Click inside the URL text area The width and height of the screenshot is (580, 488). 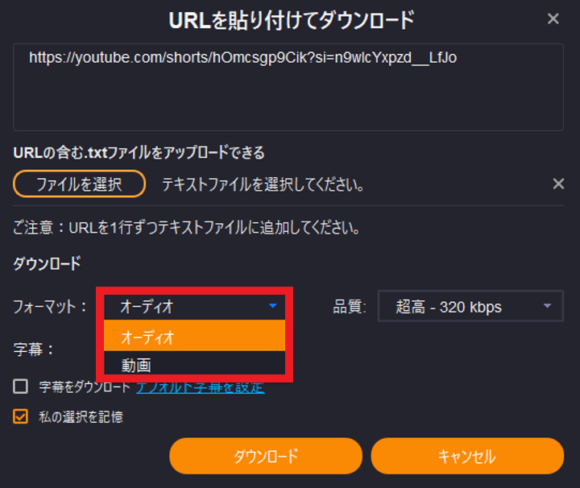tap(288, 87)
